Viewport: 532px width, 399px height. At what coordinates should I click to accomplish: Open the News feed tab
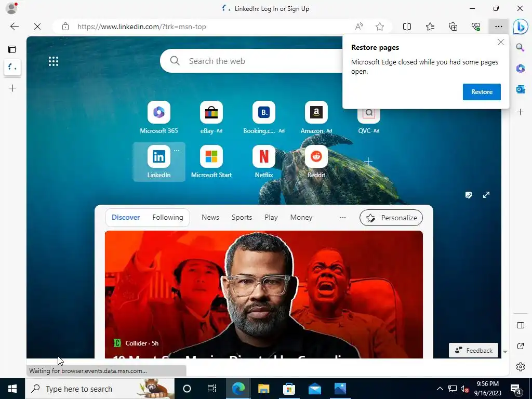[x=210, y=218]
